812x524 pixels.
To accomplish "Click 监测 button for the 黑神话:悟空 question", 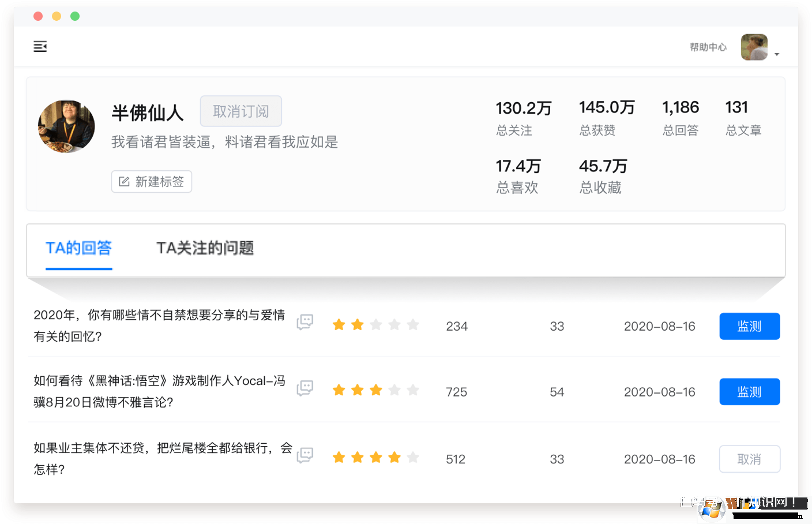I will click(x=749, y=392).
